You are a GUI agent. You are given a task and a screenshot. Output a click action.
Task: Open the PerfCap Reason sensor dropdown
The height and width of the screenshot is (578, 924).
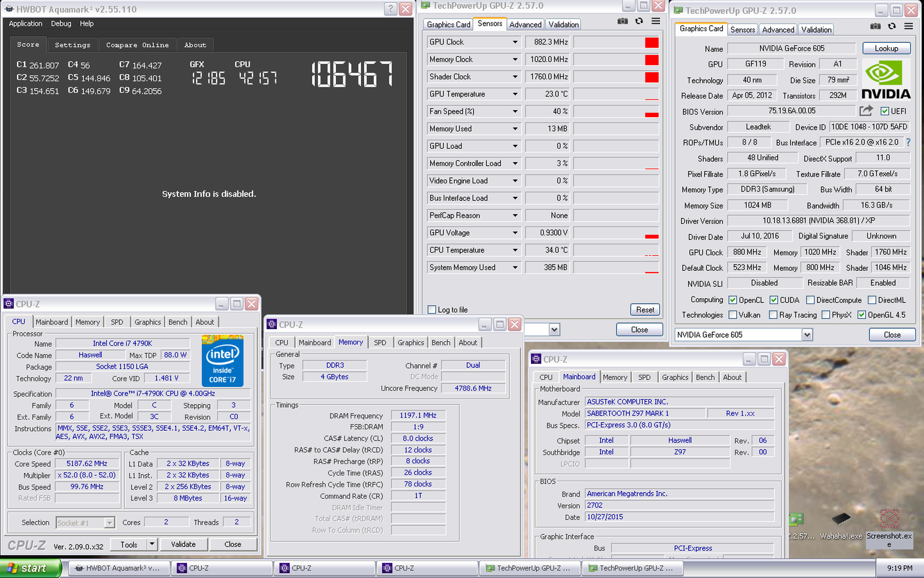515,215
